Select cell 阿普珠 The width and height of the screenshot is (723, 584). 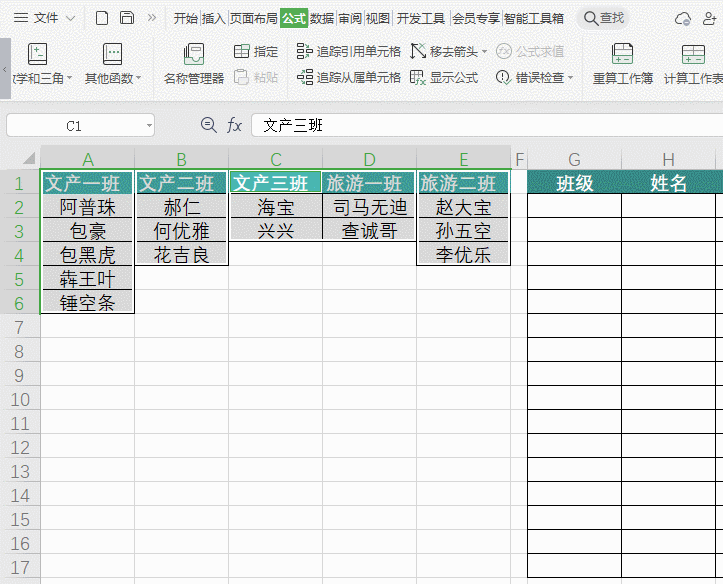[88, 207]
